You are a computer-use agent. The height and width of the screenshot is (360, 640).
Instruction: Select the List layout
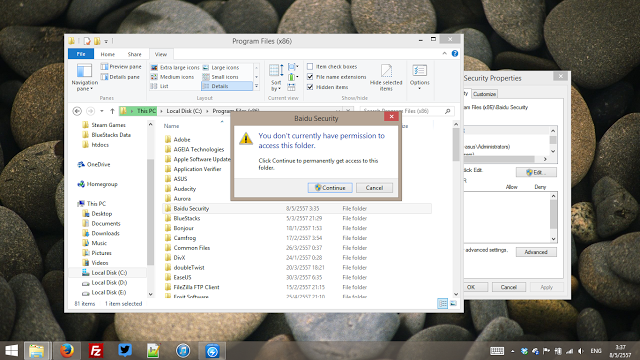(159, 86)
